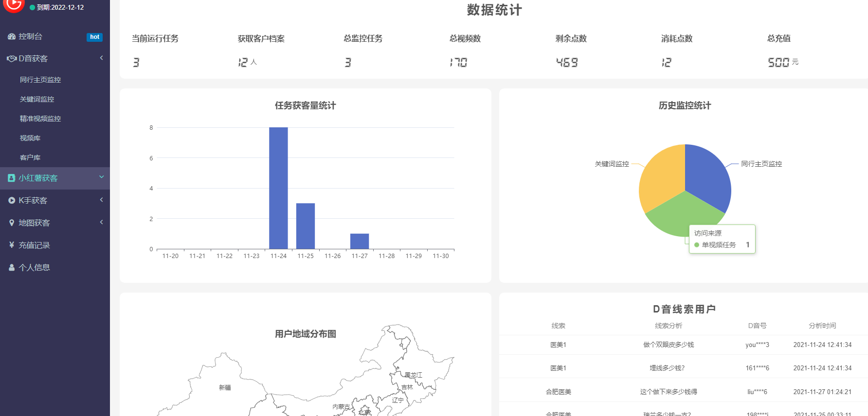
Task: Click the 地图获客 location pin icon
Action: point(12,223)
